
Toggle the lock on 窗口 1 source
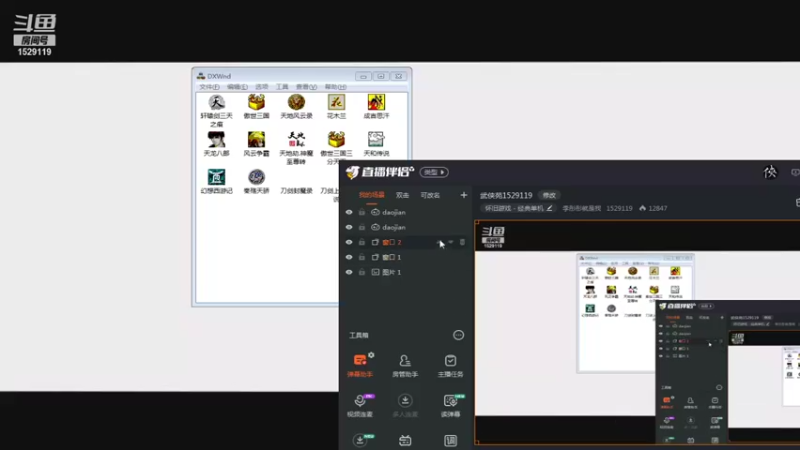pyautogui.click(x=362, y=257)
